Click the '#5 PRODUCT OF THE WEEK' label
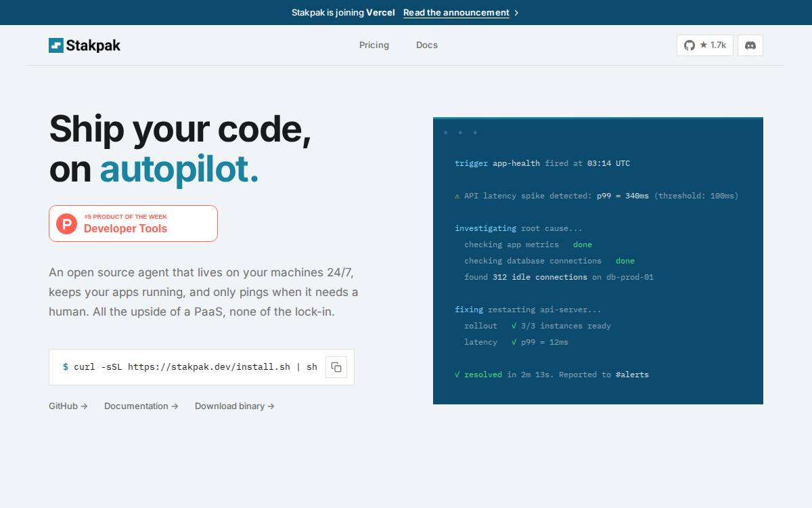 125,217
